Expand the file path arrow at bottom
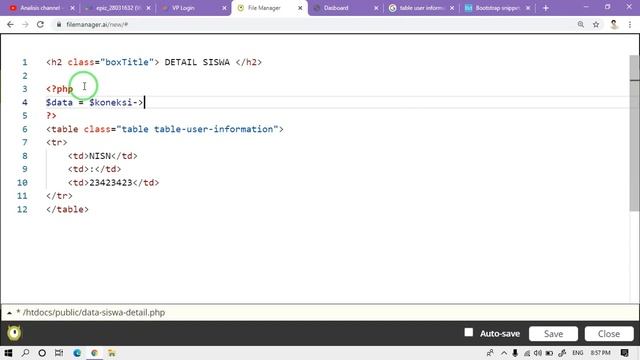This screenshot has width=640, height=360. click(9, 313)
